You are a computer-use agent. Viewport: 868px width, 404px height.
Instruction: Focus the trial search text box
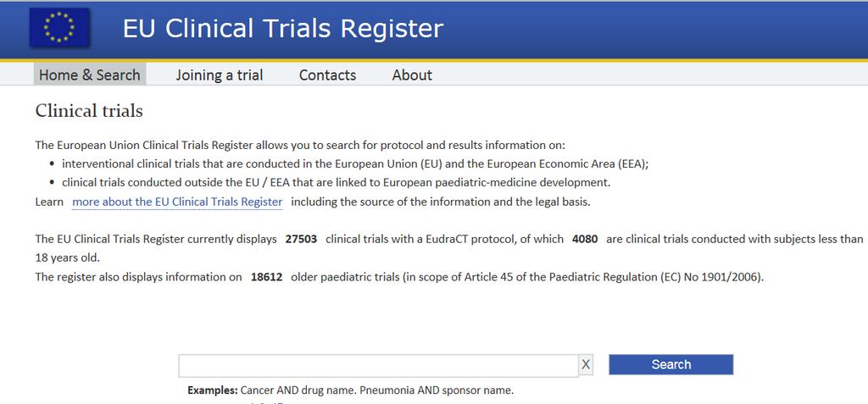coord(379,365)
